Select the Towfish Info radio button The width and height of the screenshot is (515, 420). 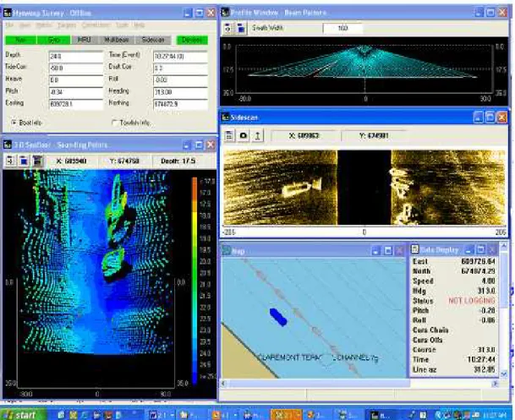(x=115, y=123)
